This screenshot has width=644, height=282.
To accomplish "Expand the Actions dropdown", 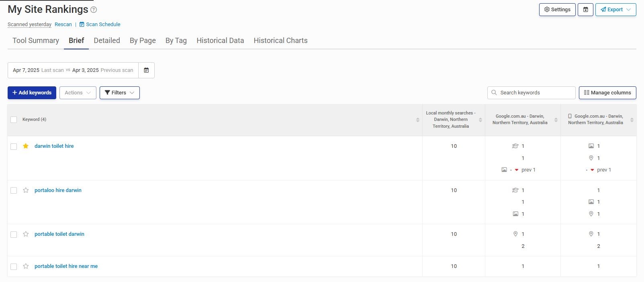I will point(78,93).
